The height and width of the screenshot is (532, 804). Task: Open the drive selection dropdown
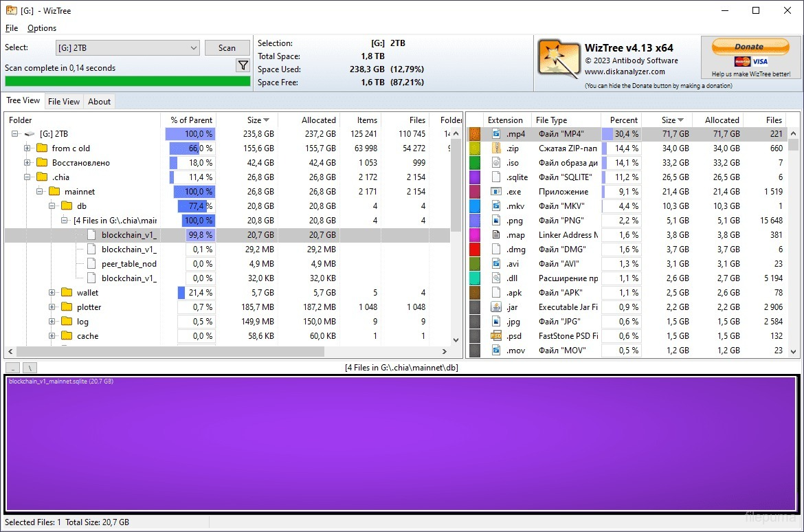192,47
